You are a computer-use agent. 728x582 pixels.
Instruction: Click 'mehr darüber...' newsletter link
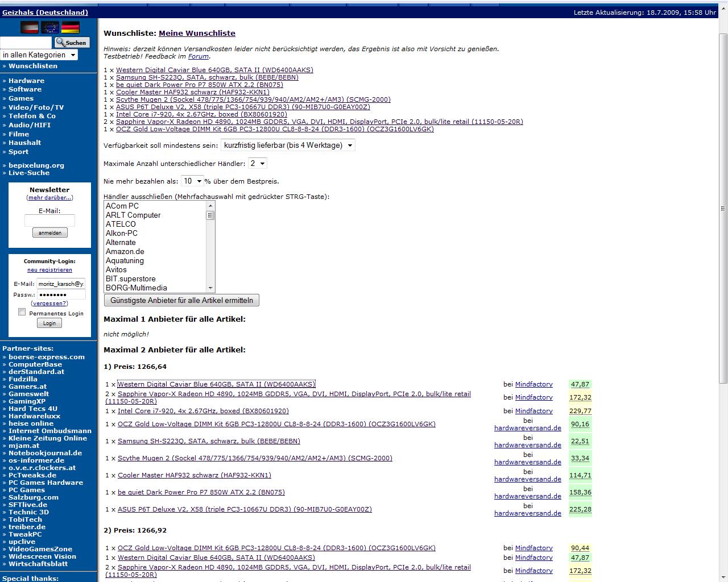[50, 198]
